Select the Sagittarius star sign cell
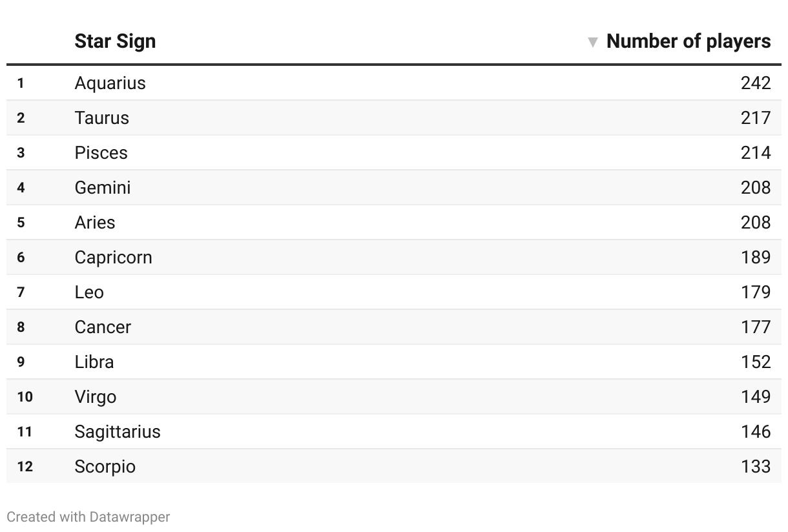This screenshot has width=788, height=532. tap(117, 432)
